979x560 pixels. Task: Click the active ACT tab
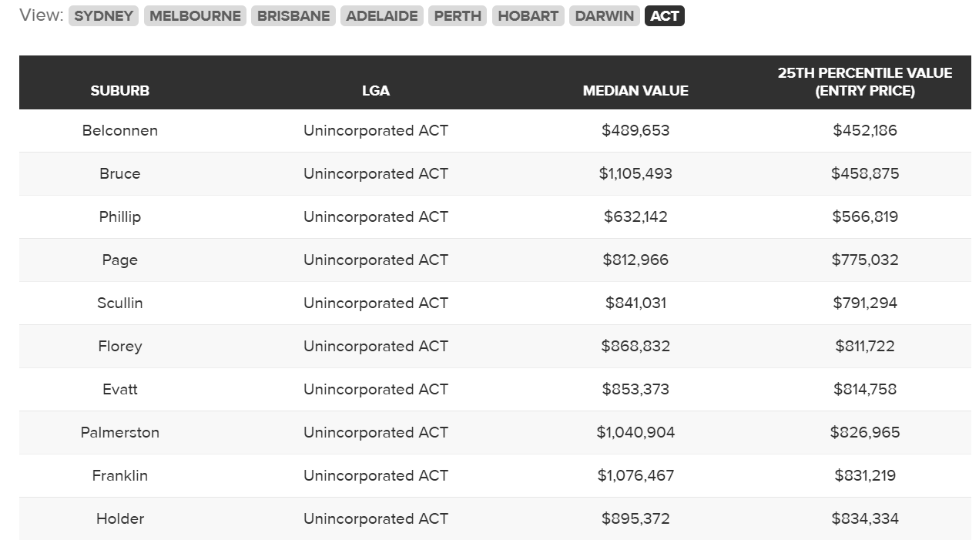pyautogui.click(x=665, y=16)
